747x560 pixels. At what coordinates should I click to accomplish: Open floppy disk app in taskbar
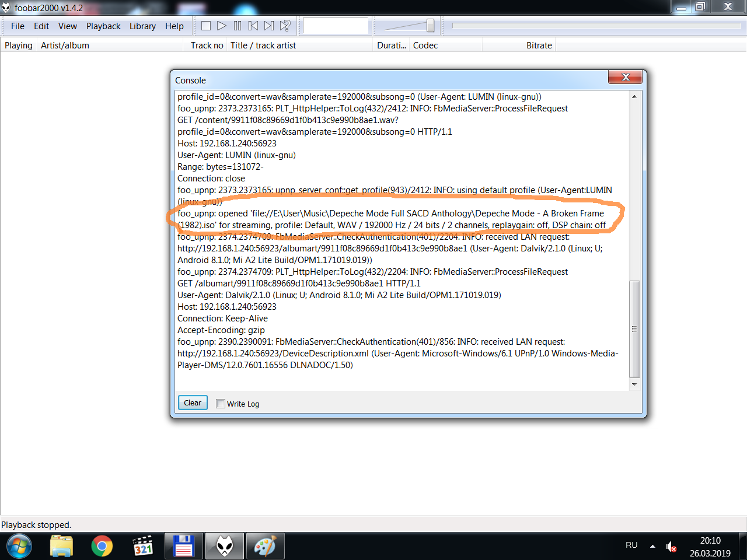(x=184, y=547)
